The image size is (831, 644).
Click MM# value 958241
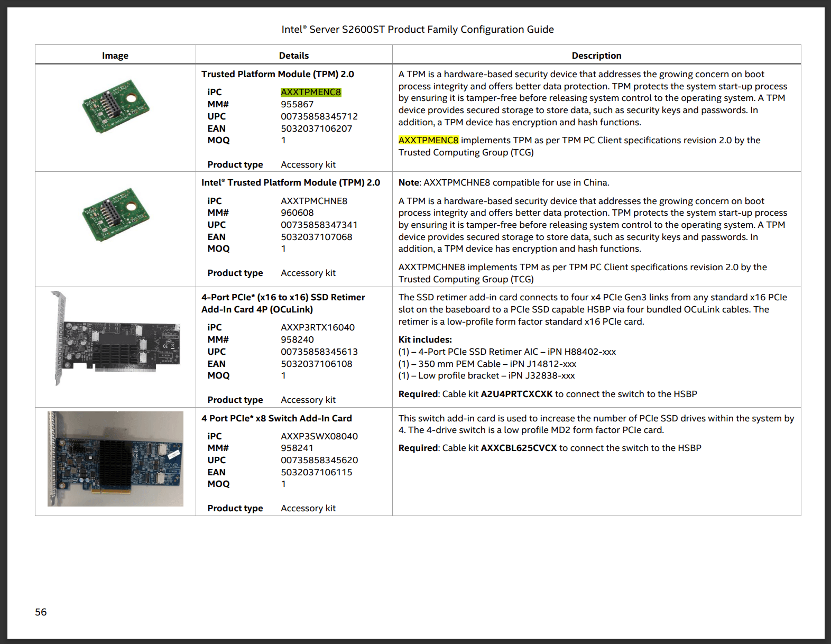[x=297, y=448]
